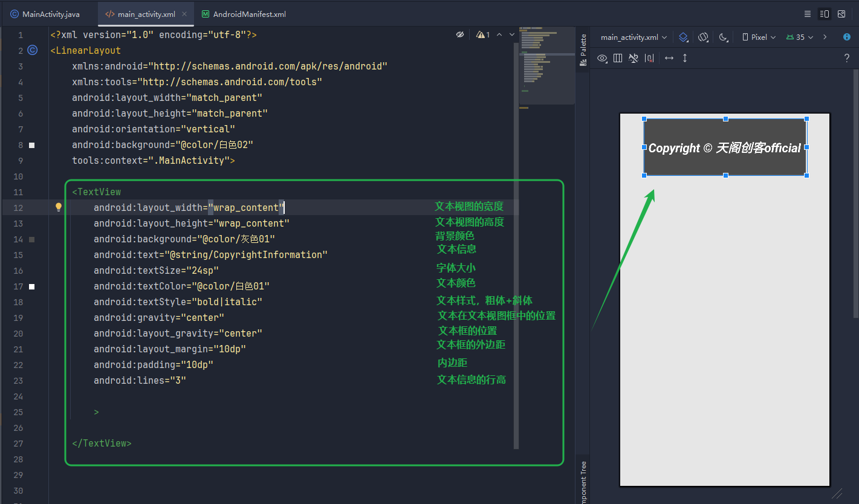
Task: Click the opening <TextView tag on line 11
Action: click(97, 192)
